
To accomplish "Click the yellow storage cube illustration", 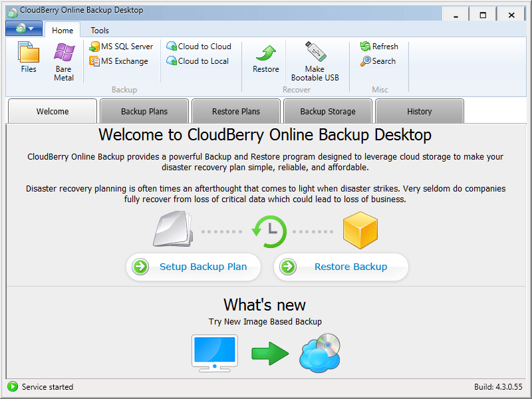I will [x=360, y=230].
